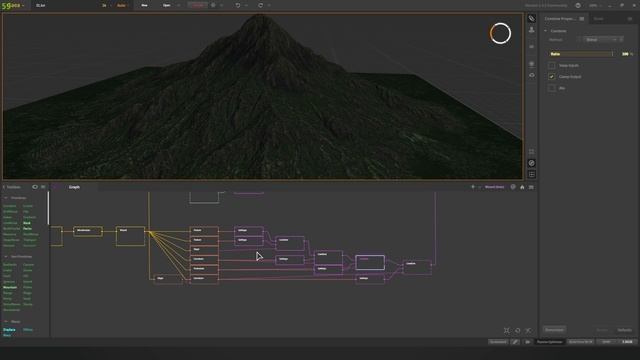Click the Build button in top bar
Image resolution: width=640 pixels, height=360 pixels.
click(121, 5)
